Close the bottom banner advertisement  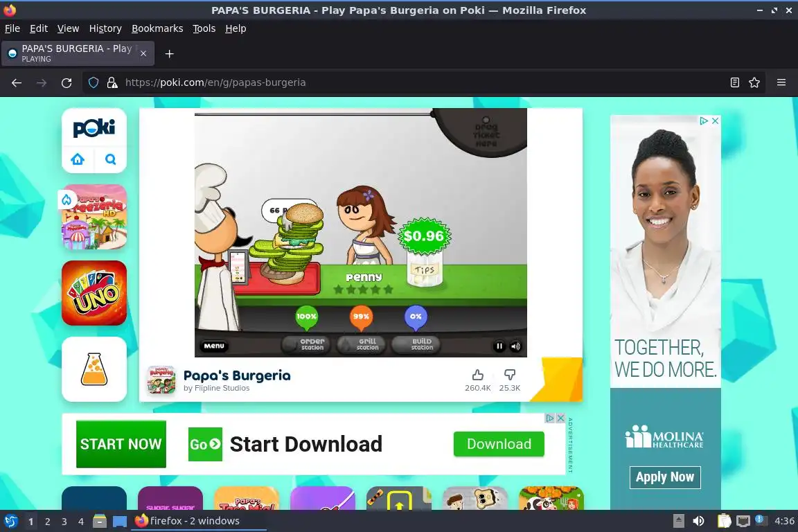[x=560, y=418]
